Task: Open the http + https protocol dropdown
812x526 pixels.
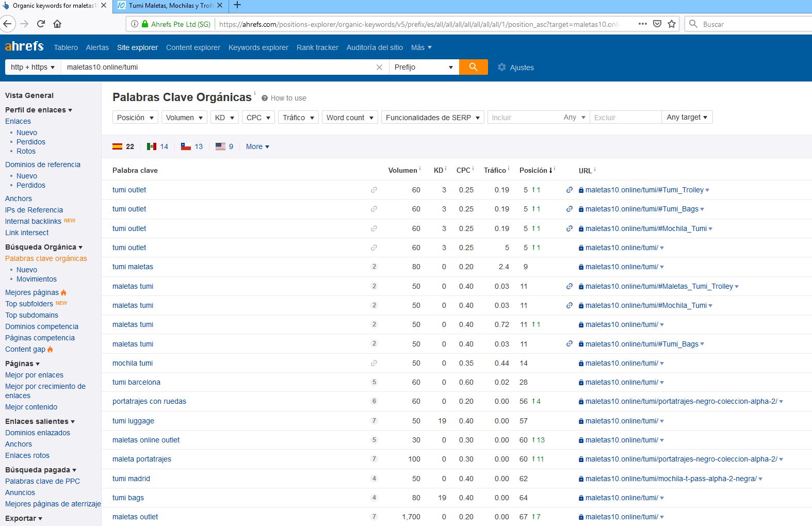Action: [x=33, y=67]
